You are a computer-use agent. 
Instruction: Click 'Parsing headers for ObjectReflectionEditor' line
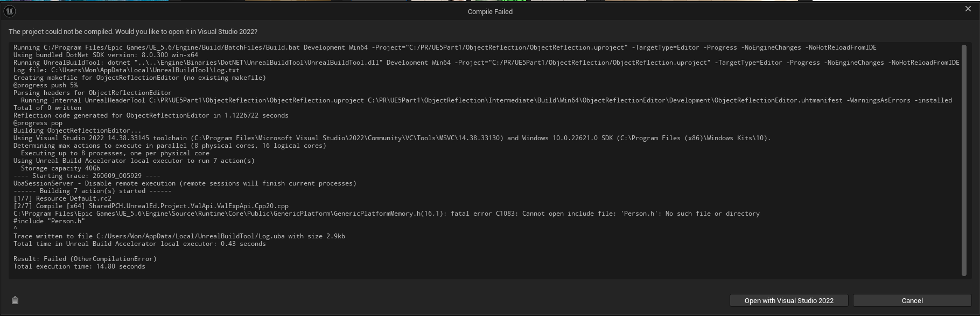(93, 93)
